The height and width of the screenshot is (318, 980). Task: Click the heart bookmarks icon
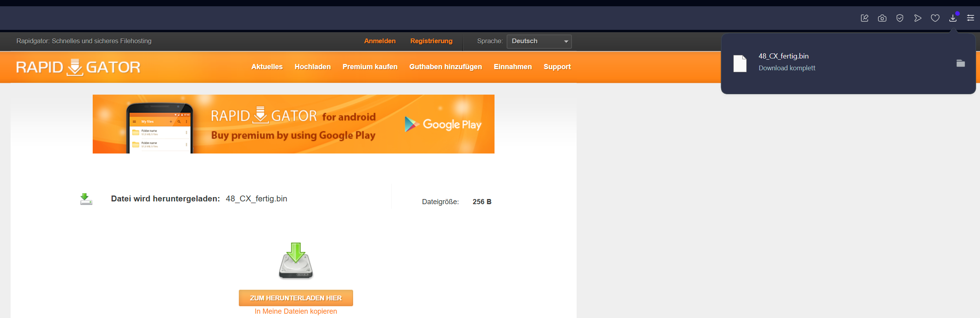[935, 18]
